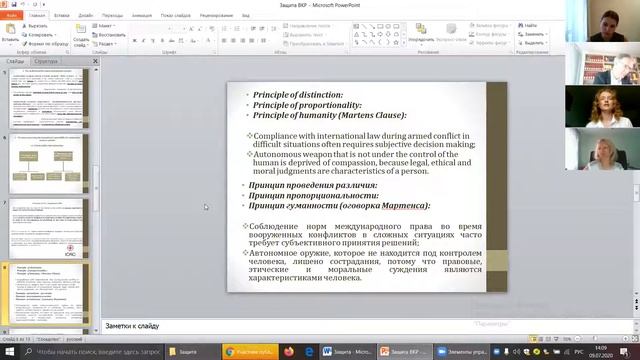Open Firefox from the taskbar
This screenshot has width=640, height=360.
pyautogui.click(x=289, y=351)
